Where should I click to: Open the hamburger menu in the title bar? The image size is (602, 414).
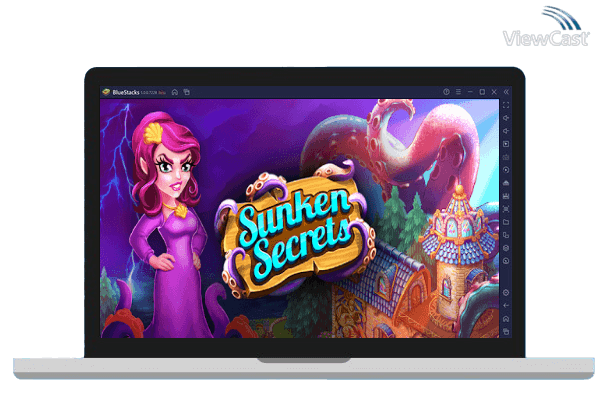click(458, 92)
